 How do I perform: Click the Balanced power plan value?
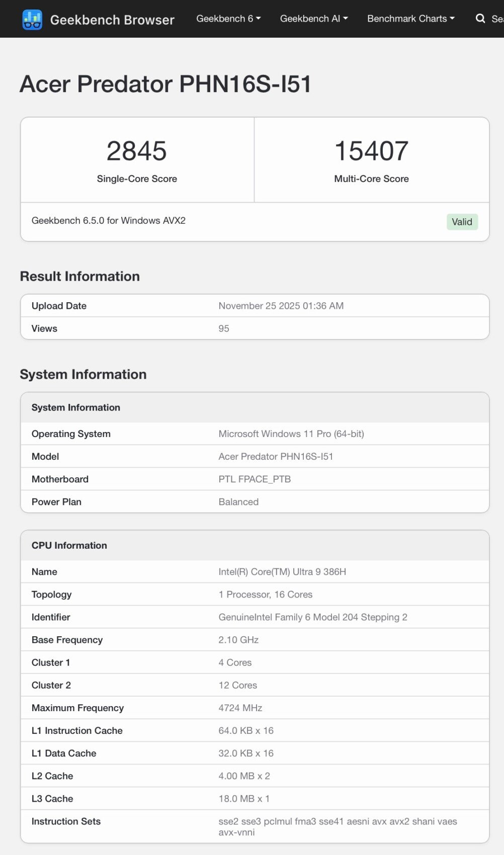click(238, 501)
